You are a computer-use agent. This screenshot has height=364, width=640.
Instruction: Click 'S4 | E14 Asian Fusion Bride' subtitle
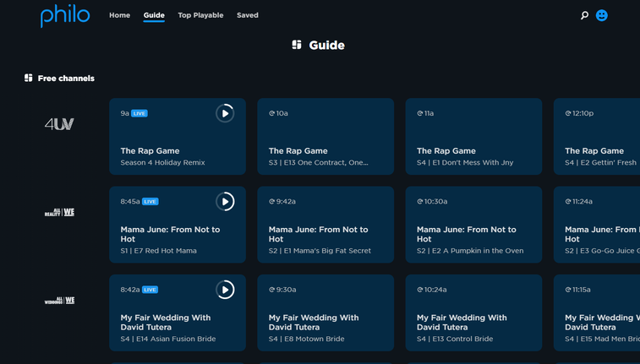point(168,339)
